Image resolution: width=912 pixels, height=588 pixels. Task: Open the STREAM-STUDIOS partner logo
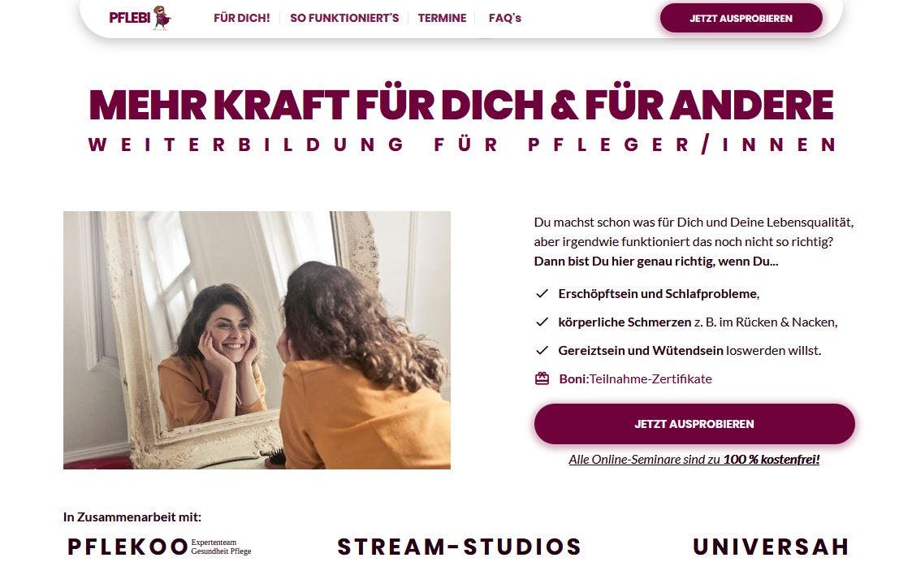pos(460,547)
